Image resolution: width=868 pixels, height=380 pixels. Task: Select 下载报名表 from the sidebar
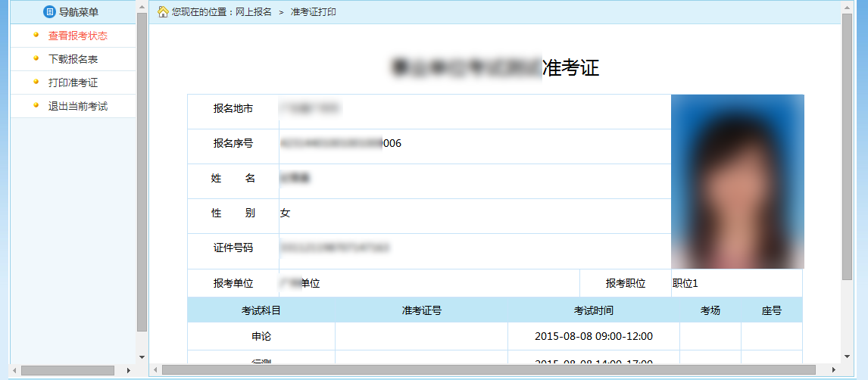click(x=73, y=59)
